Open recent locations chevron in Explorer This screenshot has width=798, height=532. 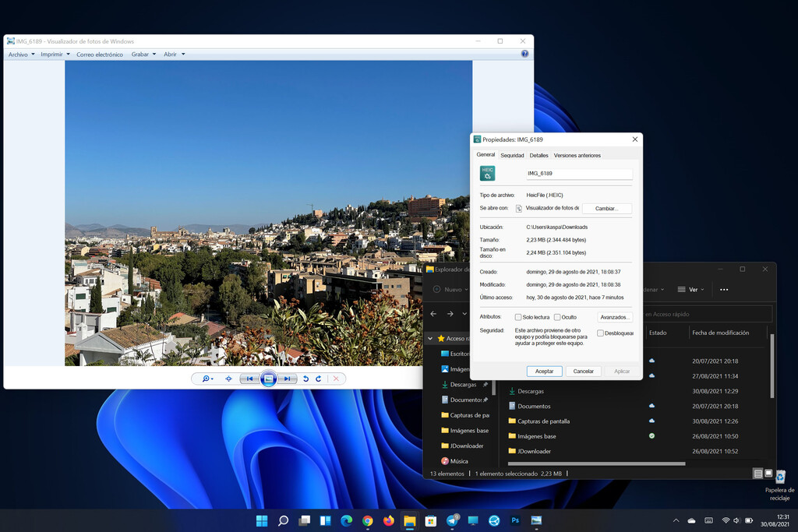[x=464, y=314]
